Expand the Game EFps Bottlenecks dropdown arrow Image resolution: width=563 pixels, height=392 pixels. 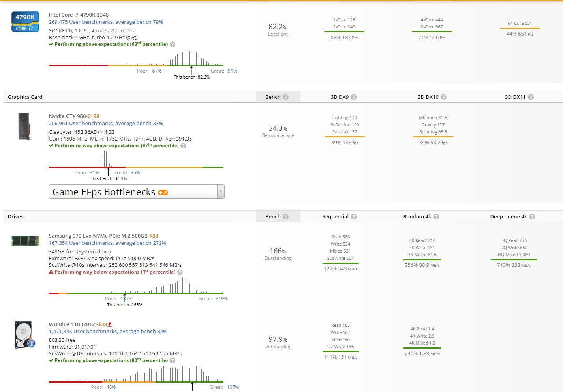pyautogui.click(x=221, y=191)
